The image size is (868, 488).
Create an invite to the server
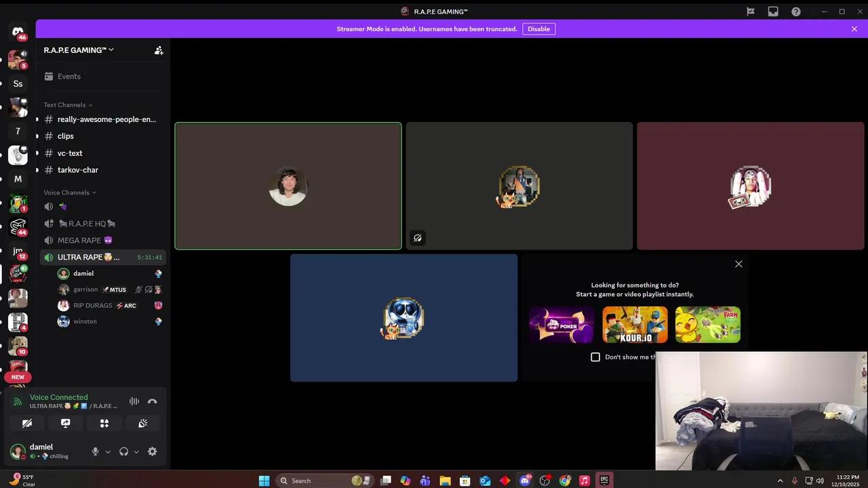point(159,49)
